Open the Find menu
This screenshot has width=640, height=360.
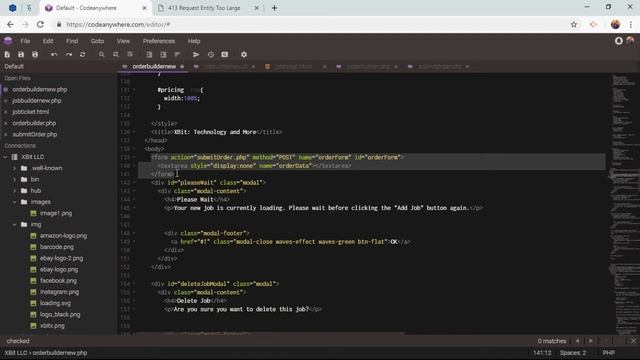[72, 41]
